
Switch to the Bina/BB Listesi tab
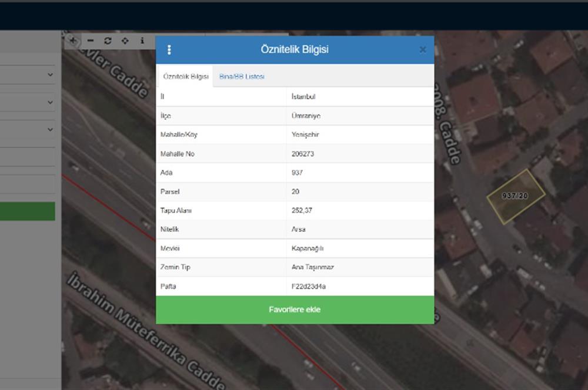(x=242, y=77)
